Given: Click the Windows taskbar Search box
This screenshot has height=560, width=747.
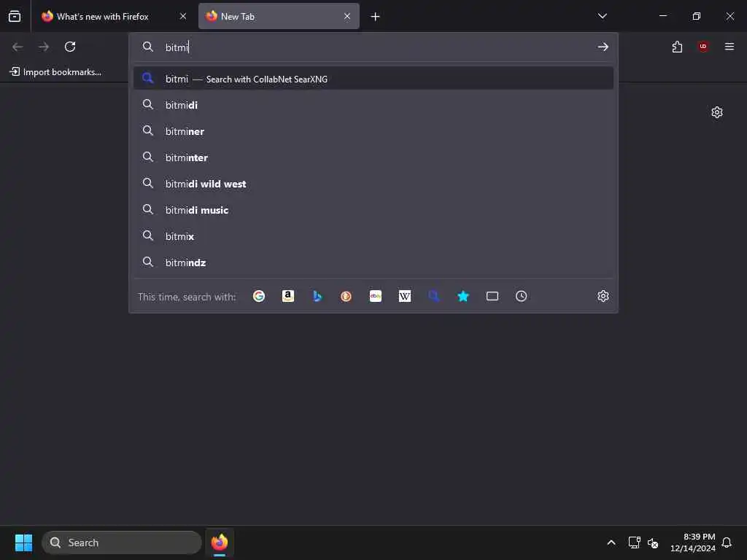Looking at the screenshot, I should (x=122, y=542).
